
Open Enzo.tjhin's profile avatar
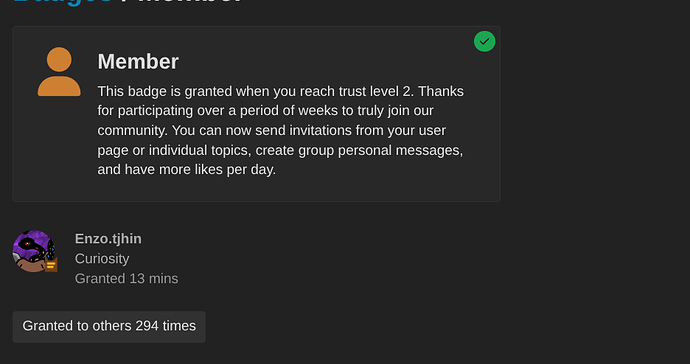click(x=34, y=251)
